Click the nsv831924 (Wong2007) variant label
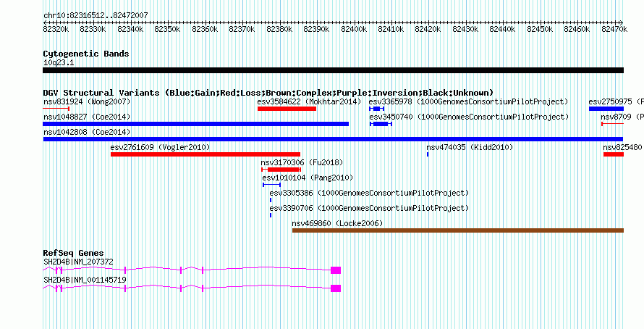The height and width of the screenshot is (329, 644). (x=87, y=101)
